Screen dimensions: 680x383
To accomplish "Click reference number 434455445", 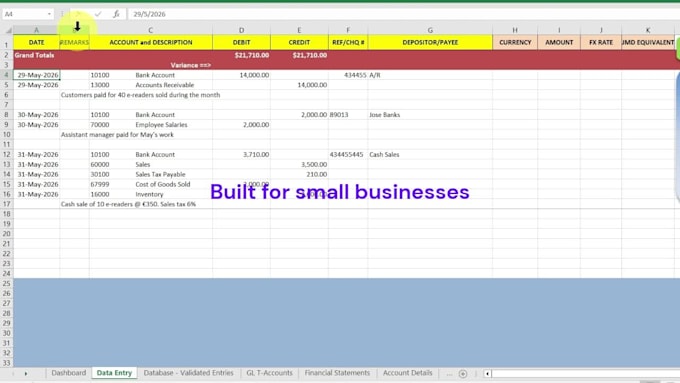I will click(x=348, y=154).
